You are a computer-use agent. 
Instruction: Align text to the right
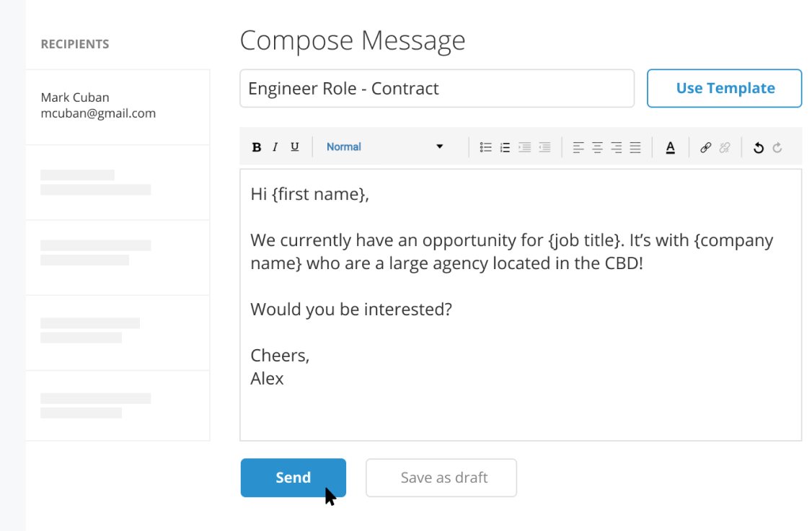[616, 147]
